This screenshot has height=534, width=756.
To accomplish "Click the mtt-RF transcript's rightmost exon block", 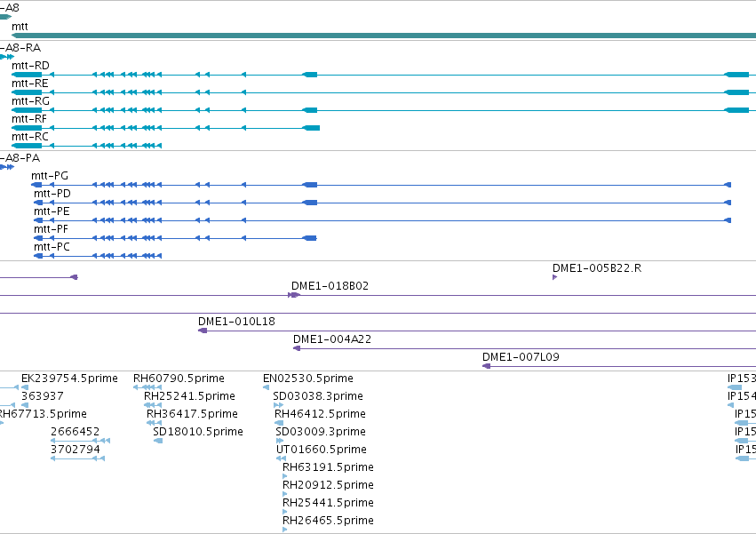I will pyautogui.click(x=311, y=128).
